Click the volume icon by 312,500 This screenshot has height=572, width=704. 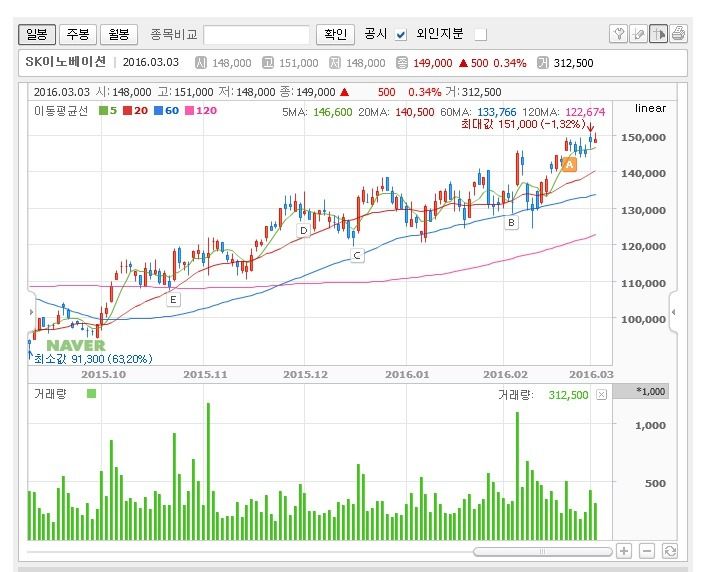pos(543,63)
